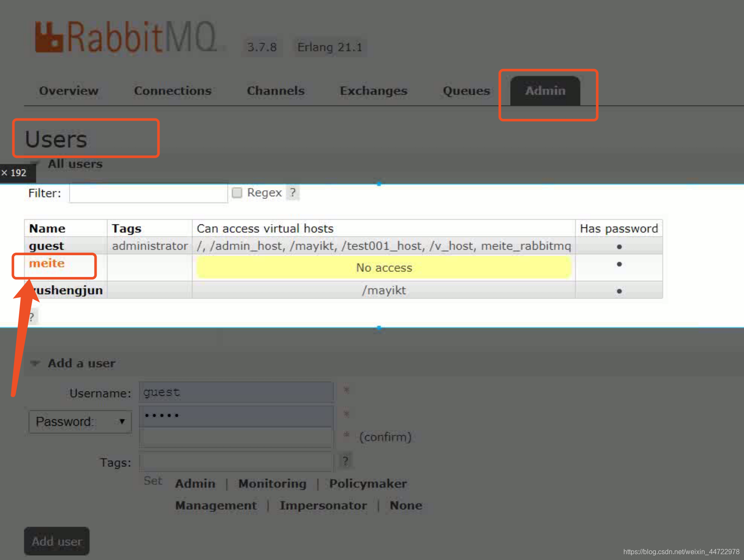The height and width of the screenshot is (560, 744).
Task: Focus the user Filter text field
Action: [148, 193]
